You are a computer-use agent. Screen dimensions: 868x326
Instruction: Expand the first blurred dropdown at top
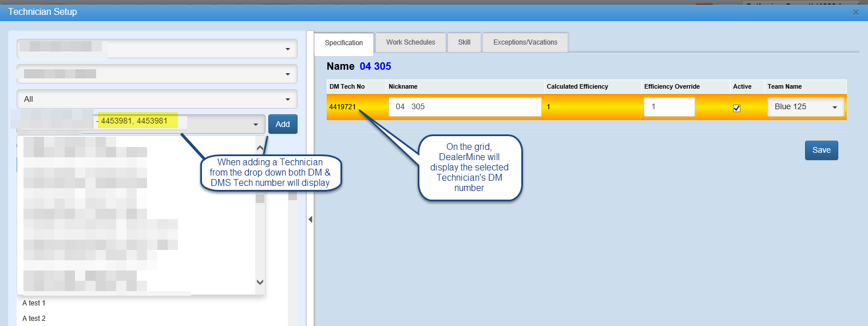[x=157, y=49]
